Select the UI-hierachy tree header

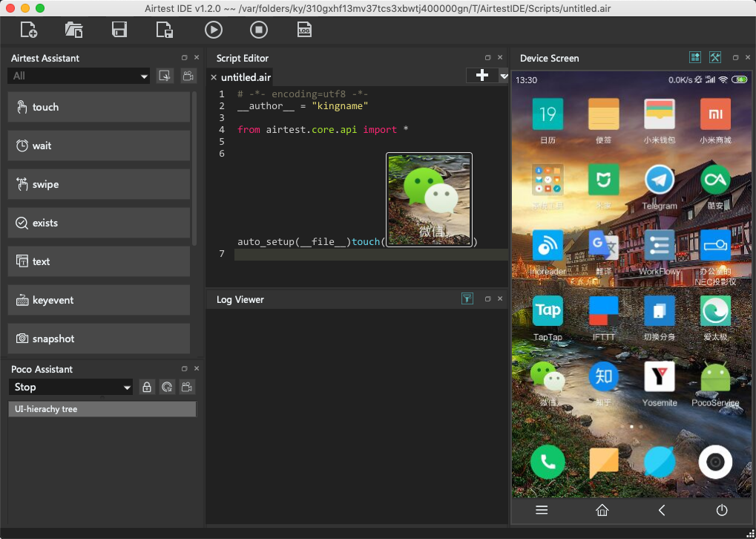(x=102, y=409)
